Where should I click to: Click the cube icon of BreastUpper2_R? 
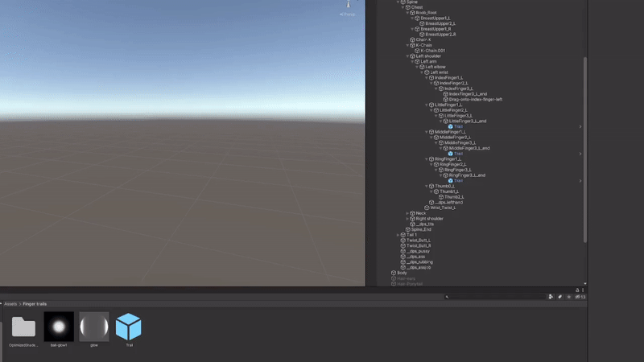coord(422,35)
